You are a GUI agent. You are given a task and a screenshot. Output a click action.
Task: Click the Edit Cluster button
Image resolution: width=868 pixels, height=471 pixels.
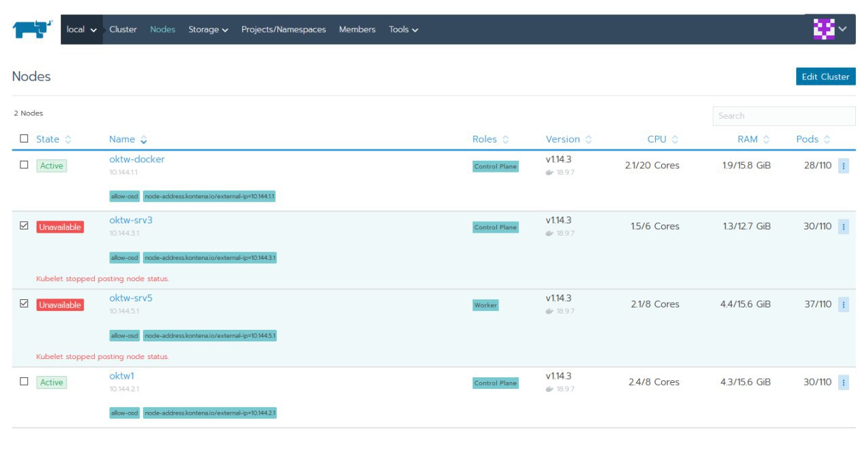825,77
